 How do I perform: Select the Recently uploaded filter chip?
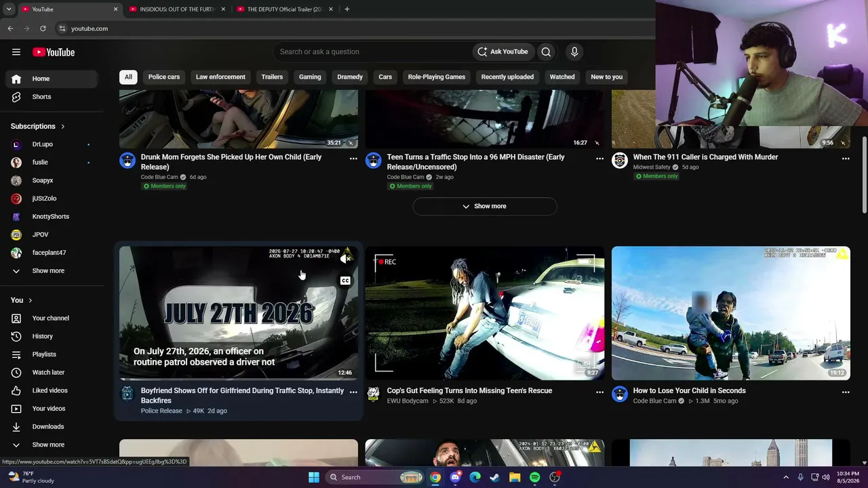pyautogui.click(x=507, y=77)
